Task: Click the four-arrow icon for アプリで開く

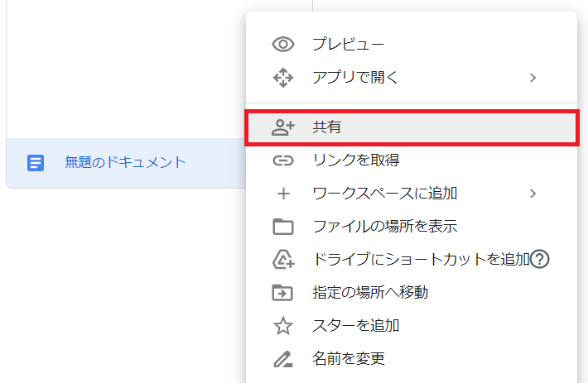Action: point(283,78)
